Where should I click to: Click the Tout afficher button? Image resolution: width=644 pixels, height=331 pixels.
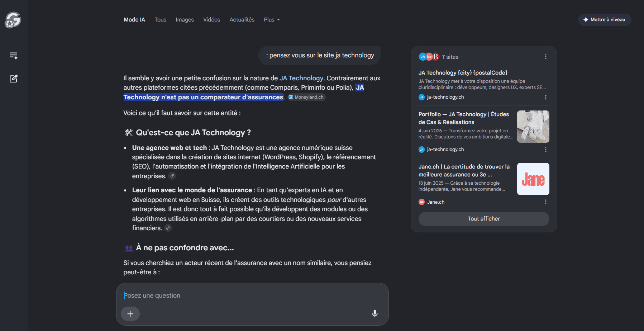pos(484,219)
